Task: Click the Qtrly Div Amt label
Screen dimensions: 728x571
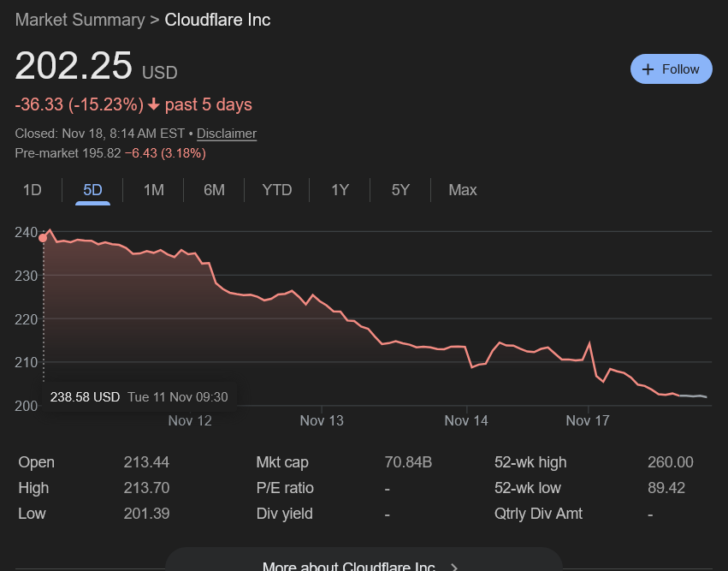Action: point(539,514)
